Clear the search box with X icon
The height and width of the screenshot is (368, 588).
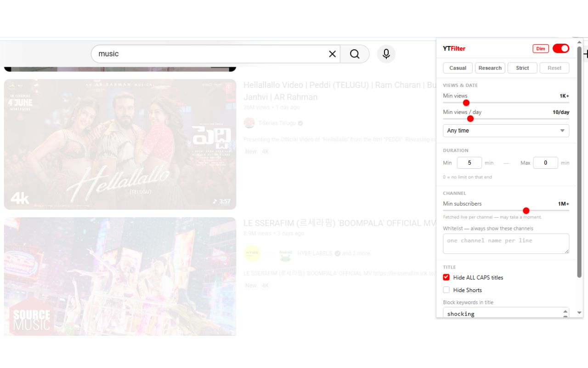332,54
